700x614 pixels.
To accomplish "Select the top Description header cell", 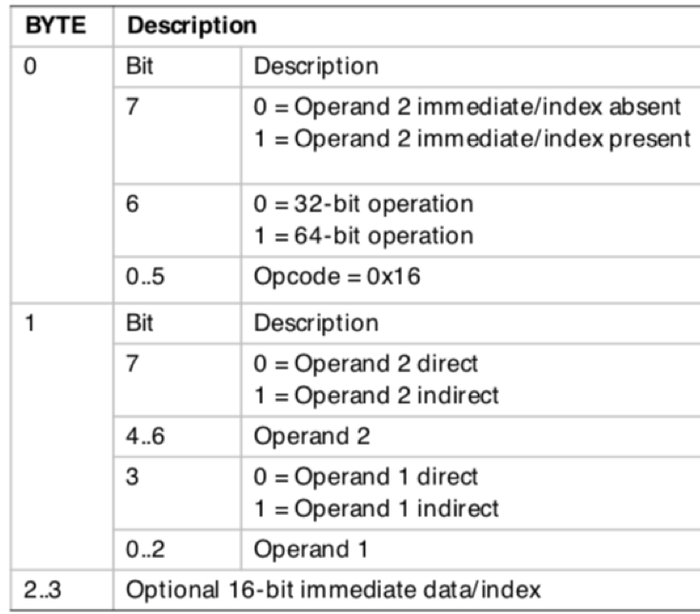I will tap(192, 26).
